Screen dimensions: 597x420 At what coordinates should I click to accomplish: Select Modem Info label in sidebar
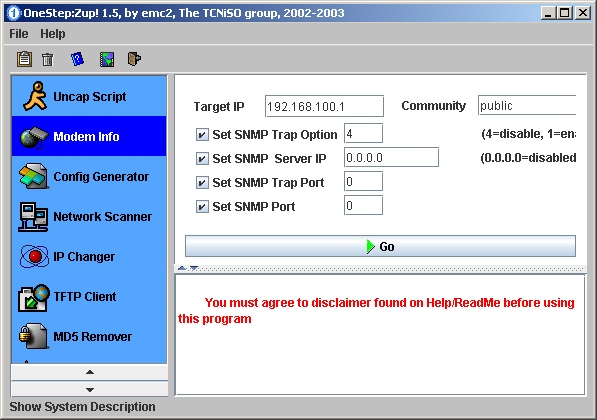click(86, 137)
